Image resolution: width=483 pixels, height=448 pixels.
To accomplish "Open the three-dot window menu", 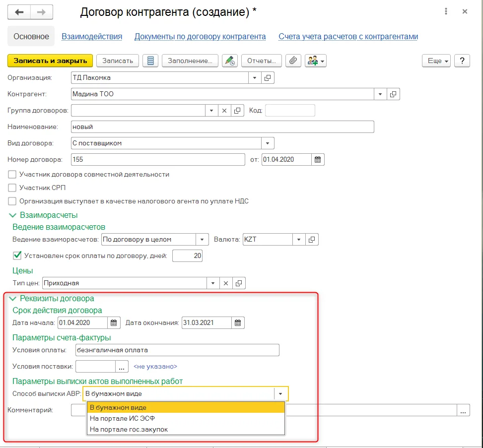I will click(x=446, y=11).
